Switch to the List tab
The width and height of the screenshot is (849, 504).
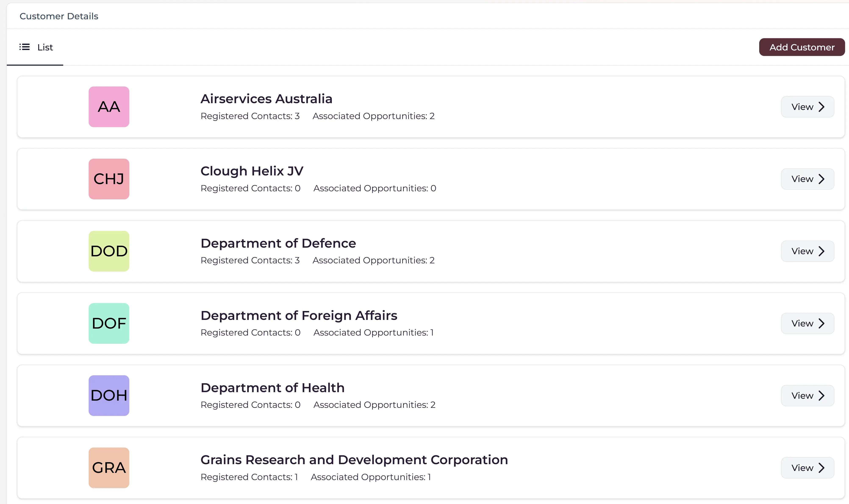coord(45,47)
